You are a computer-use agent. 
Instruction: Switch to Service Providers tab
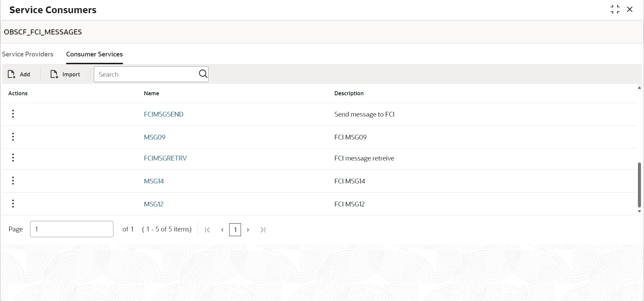28,54
